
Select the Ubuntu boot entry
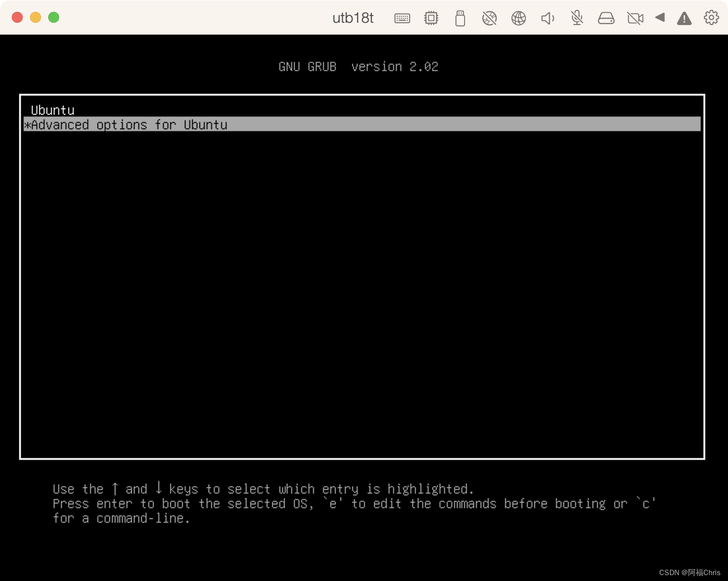coord(362,110)
